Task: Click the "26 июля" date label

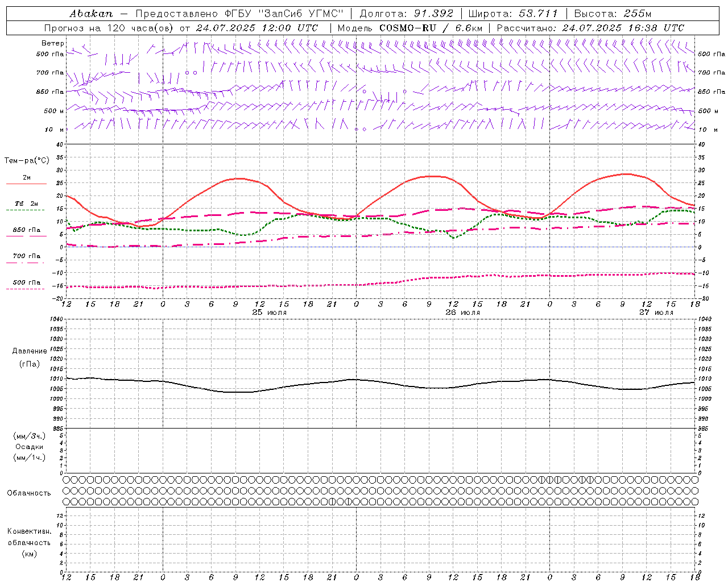Action: pyautogui.click(x=463, y=313)
